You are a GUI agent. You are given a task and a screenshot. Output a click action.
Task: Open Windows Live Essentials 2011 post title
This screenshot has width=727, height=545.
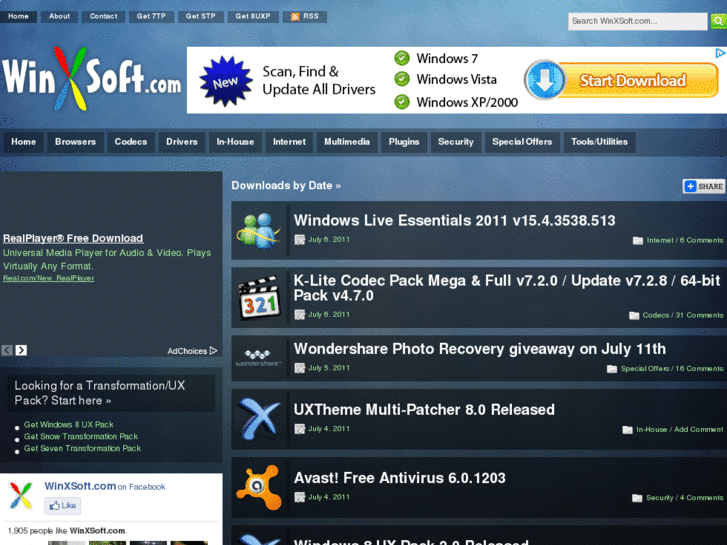(454, 220)
